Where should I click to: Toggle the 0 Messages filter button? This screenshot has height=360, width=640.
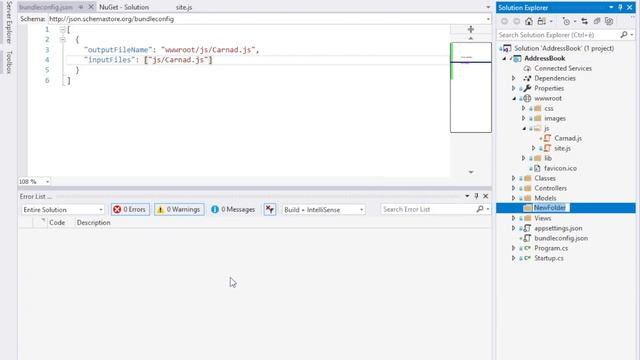click(x=233, y=209)
